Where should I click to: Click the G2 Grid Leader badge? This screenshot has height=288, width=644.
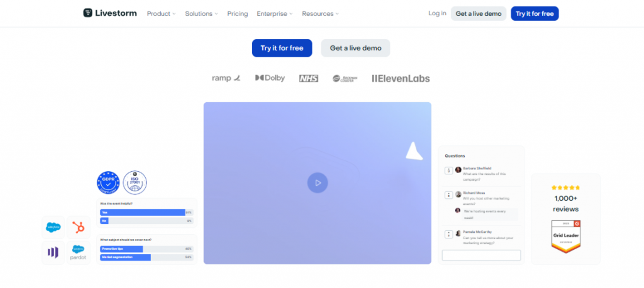(566, 236)
